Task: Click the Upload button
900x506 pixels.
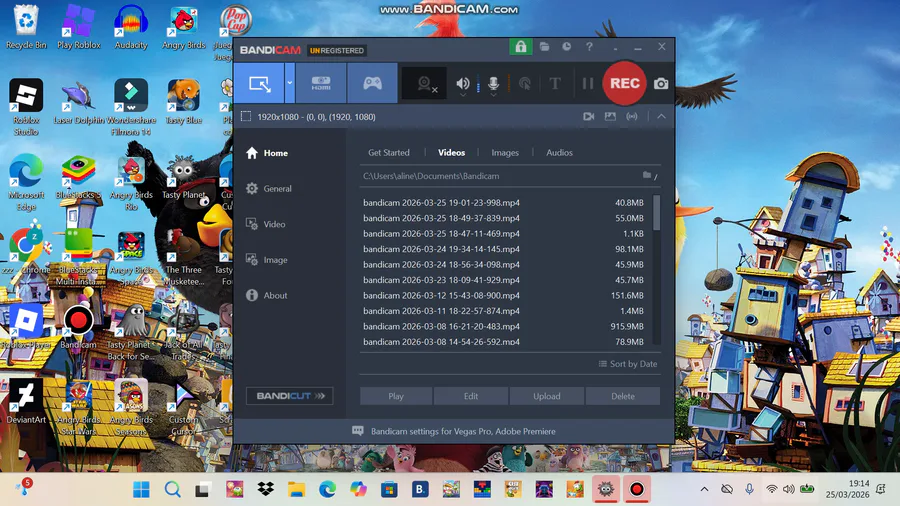Action: (x=546, y=396)
